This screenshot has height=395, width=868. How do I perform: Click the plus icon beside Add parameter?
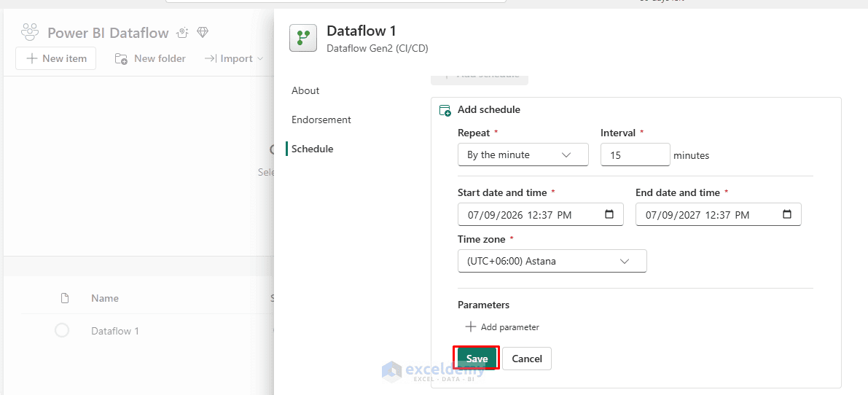click(471, 327)
